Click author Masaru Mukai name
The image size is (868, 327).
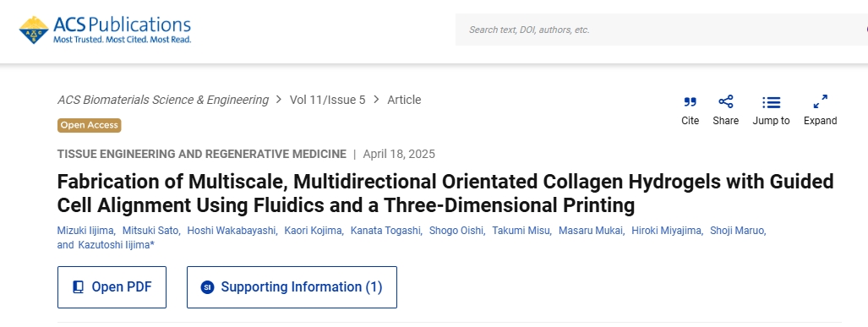click(x=590, y=231)
